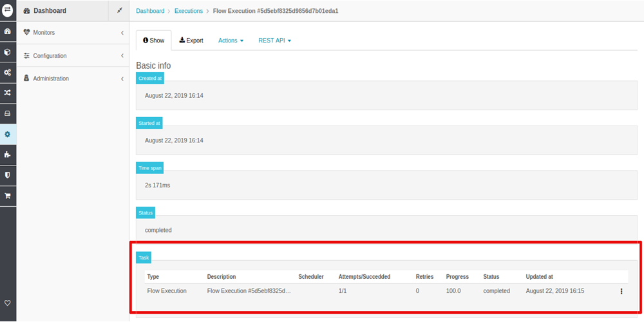Screen dimensions: 644x322
Task: Click the August 22, 2019 16:15 cell
Action: coord(555,291)
